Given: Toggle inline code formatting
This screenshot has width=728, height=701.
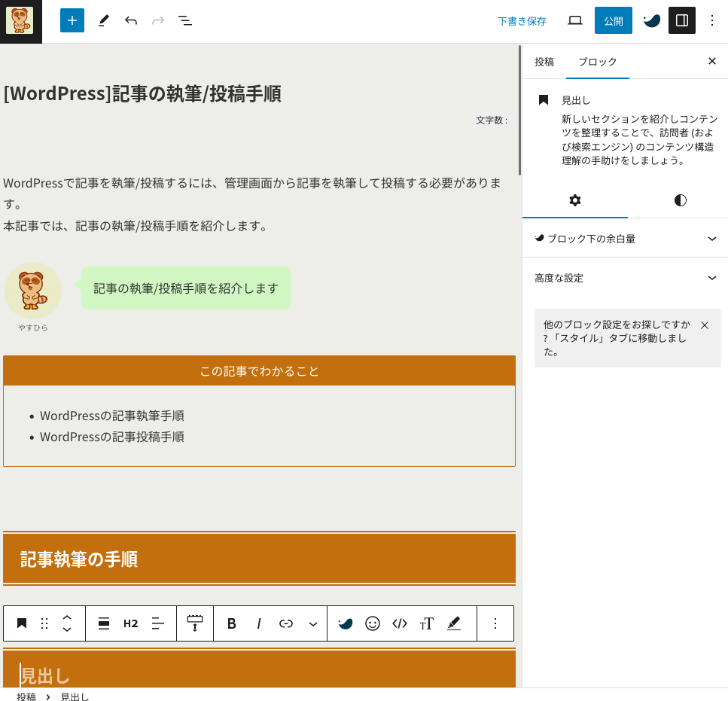Looking at the screenshot, I should (x=399, y=623).
